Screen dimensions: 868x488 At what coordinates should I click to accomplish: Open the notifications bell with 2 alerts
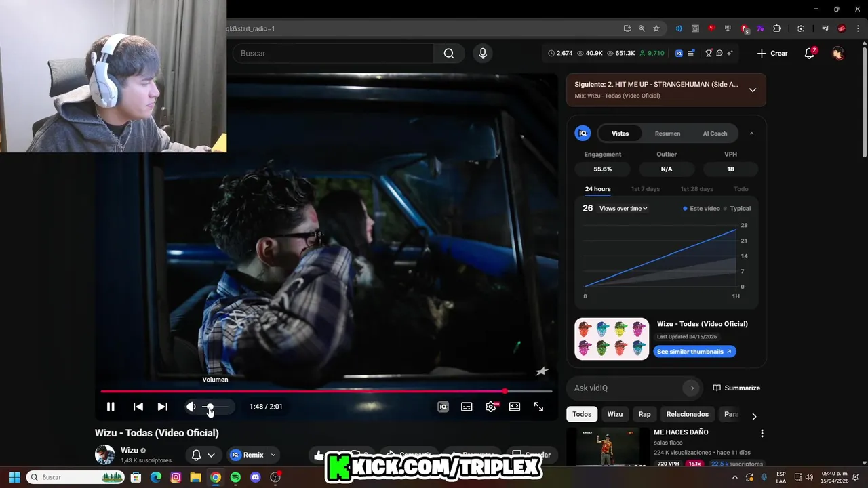(810, 53)
